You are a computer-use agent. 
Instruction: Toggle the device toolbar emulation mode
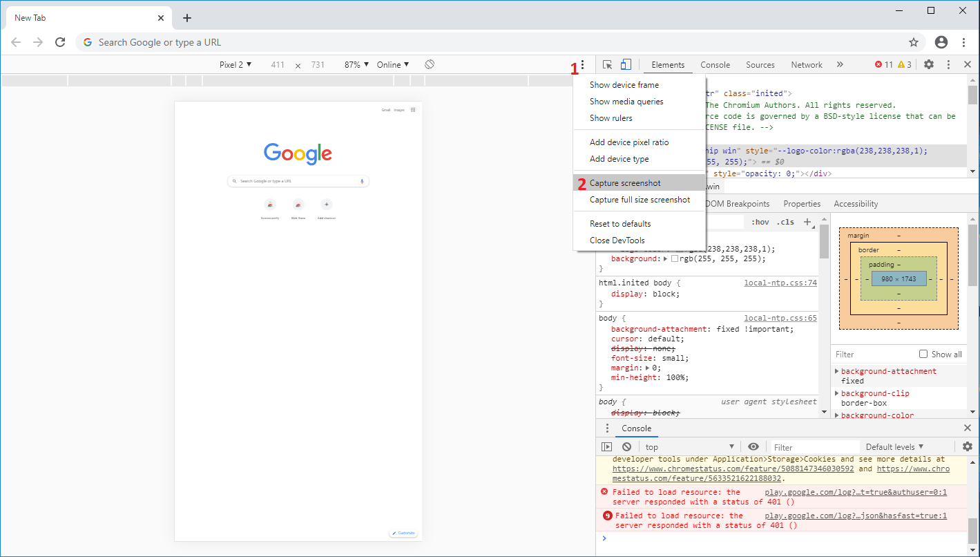(626, 64)
